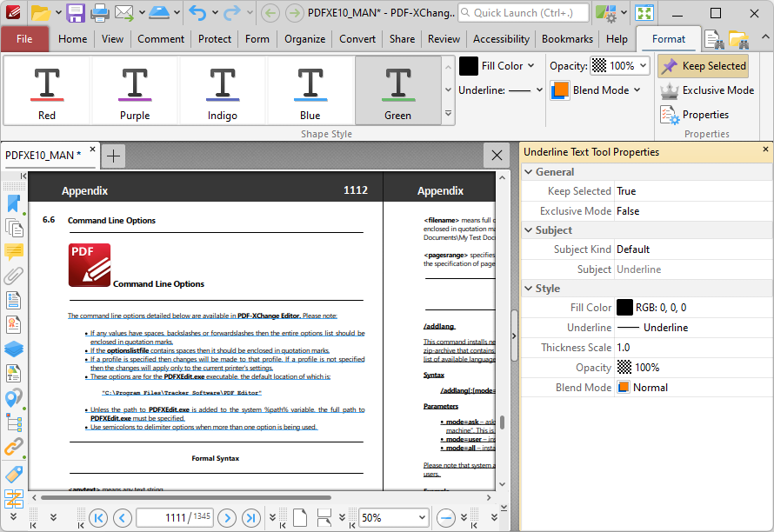Viewport: 774px width, 532px height.
Task: Click the single page layout icon
Action: (x=300, y=518)
